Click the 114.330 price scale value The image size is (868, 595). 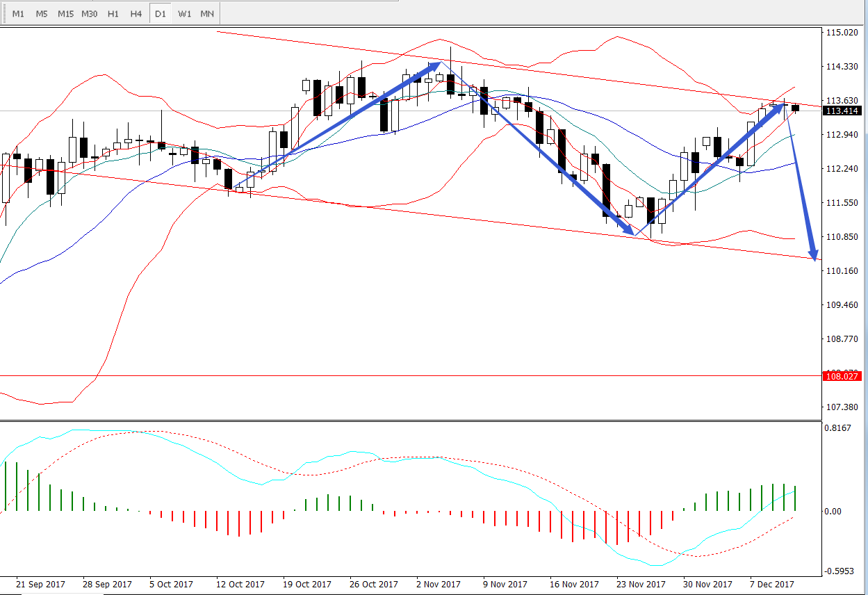(x=842, y=67)
